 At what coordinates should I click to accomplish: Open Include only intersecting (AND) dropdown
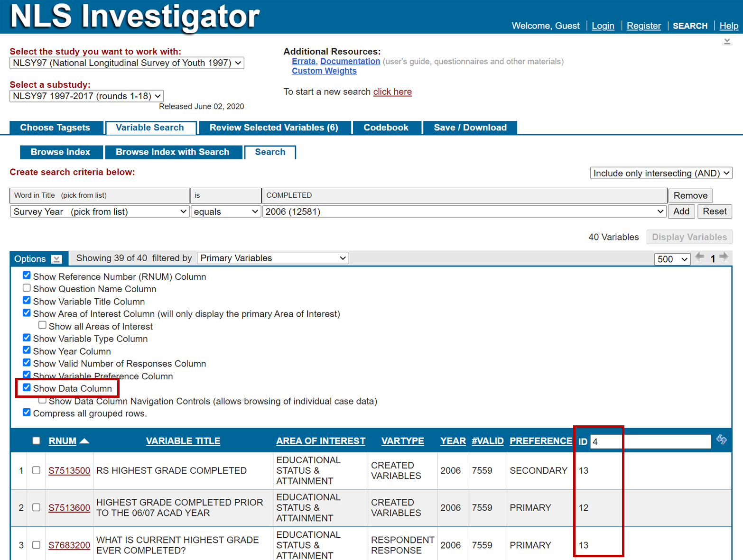[661, 173]
